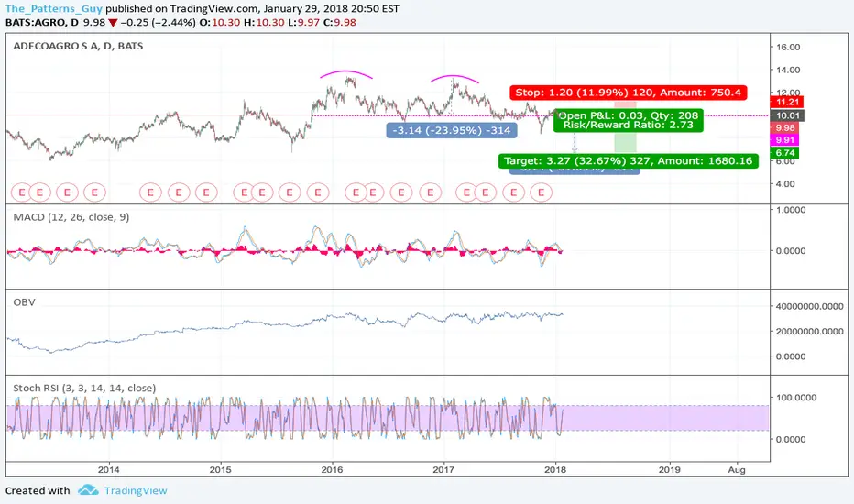Viewport: 854px width, 504px height.
Task: Click the TradingView cloud logo icon
Action: point(88,490)
